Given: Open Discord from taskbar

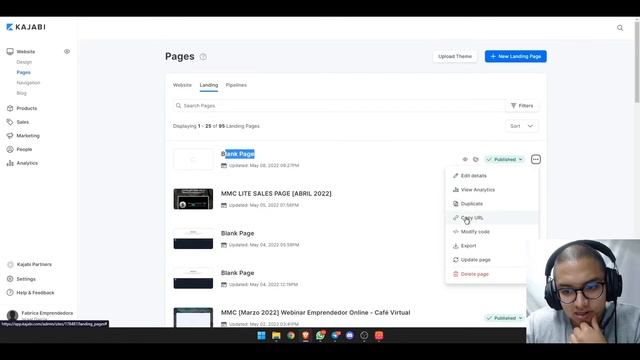Looking at the screenshot, I should 349,336.
